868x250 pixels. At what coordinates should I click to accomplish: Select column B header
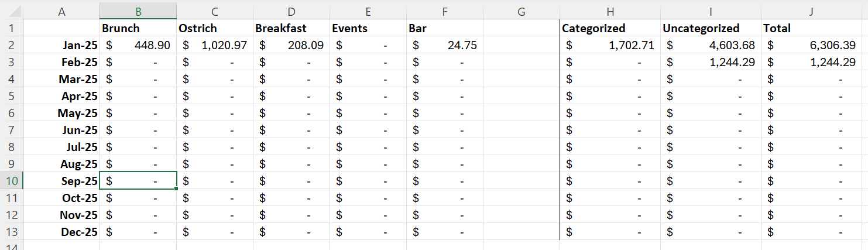pyautogui.click(x=138, y=11)
